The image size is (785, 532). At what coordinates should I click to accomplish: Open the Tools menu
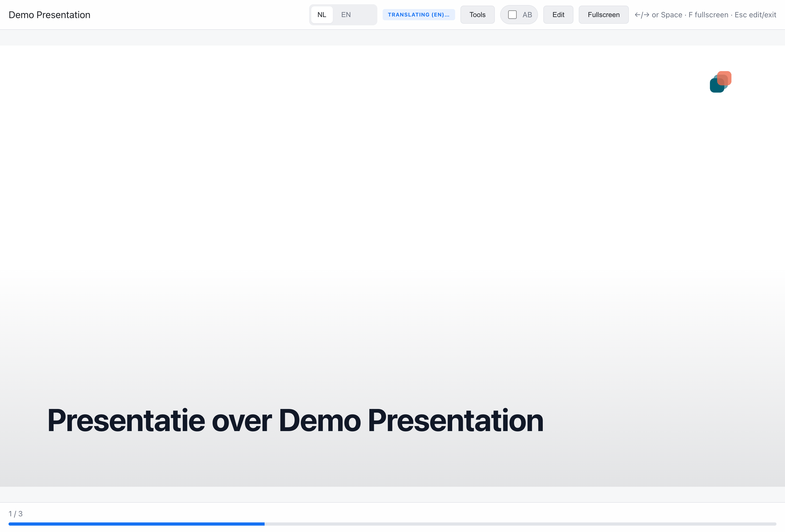pos(477,15)
